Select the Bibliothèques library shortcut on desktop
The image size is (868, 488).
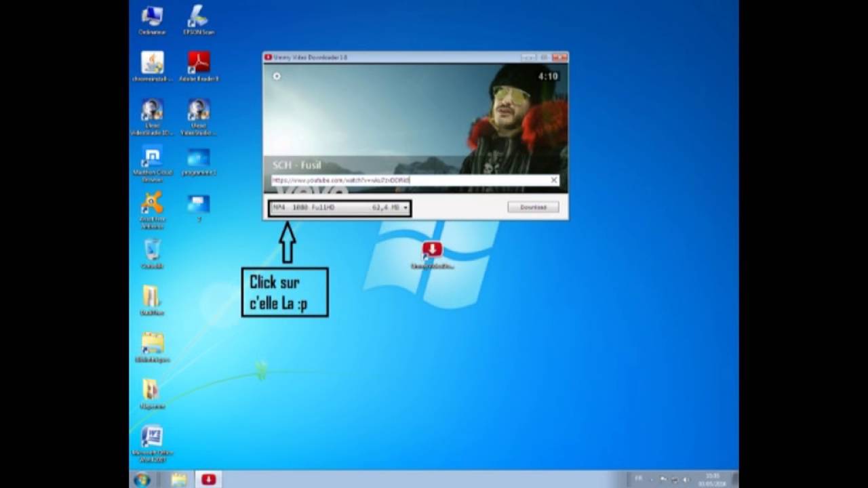click(152, 347)
